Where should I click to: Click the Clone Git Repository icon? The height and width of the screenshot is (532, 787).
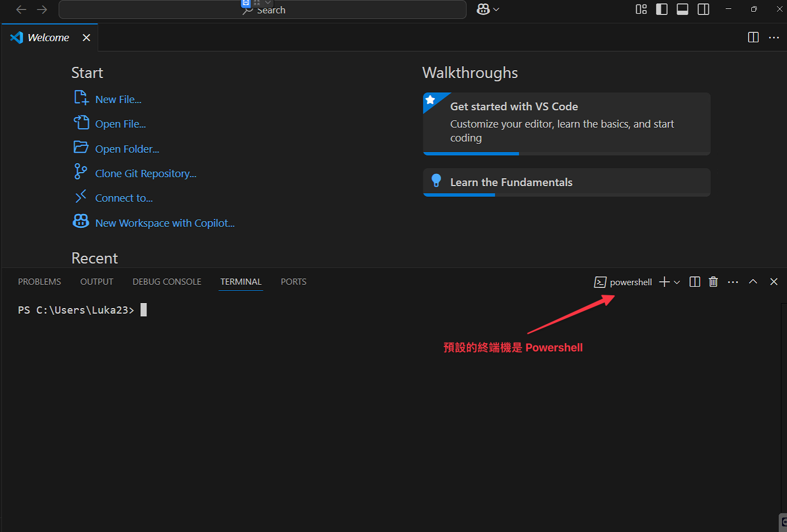point(81,172)
